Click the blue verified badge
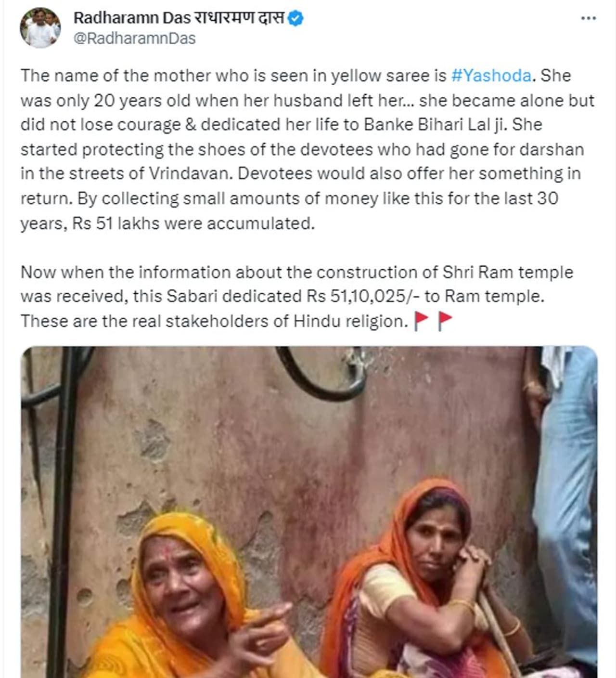 tap(295, 19)
